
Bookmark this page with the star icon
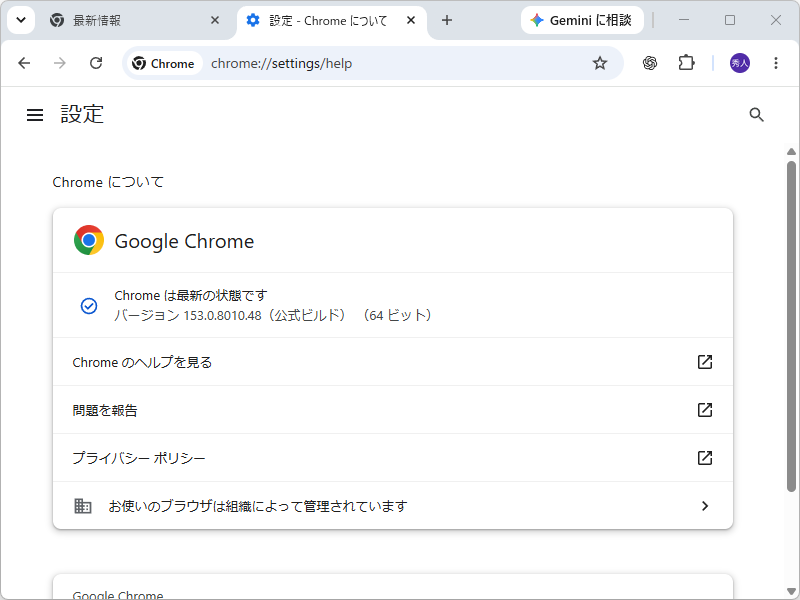pyautogui.click(x=600, y=63)
